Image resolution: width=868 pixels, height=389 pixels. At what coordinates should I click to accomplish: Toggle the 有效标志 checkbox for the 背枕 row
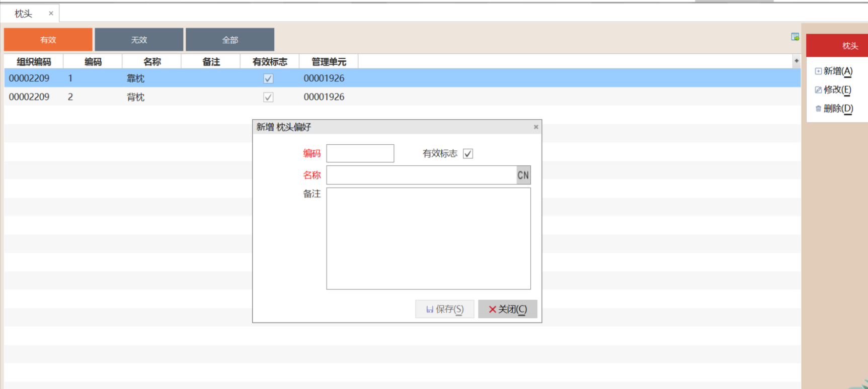click(x=268, y=97)
